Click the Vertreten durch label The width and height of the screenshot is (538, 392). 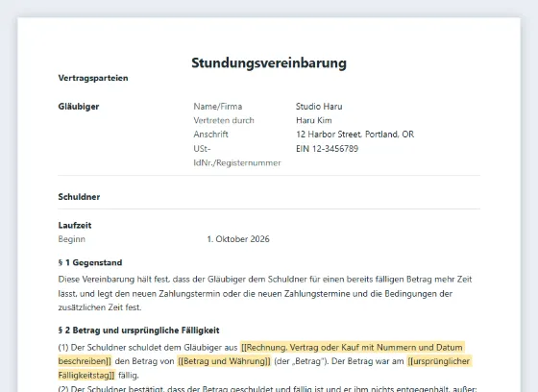pyautogui.click(x=224, y=120)
